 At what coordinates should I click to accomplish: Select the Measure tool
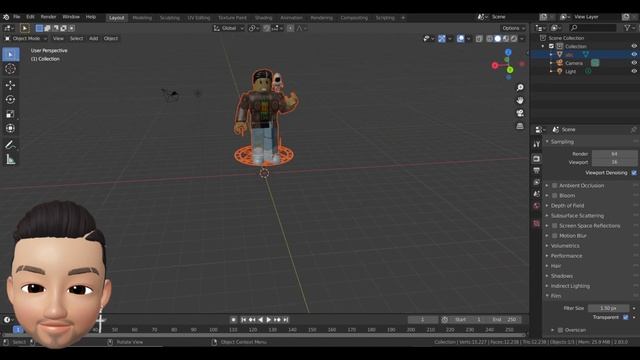(11, 159)
